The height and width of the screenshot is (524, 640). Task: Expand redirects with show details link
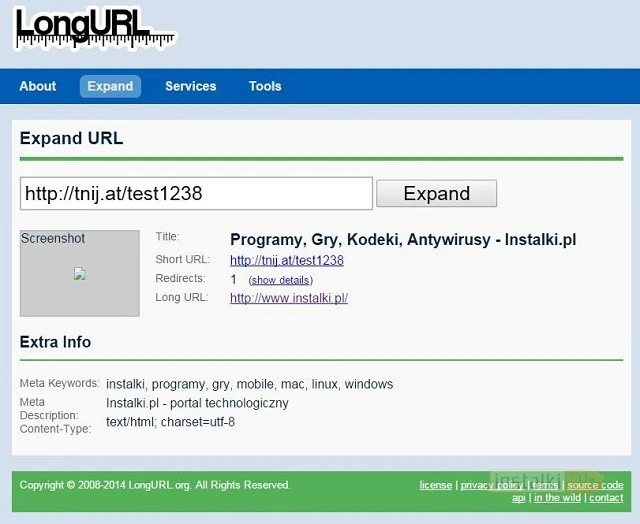click(279, 280)
